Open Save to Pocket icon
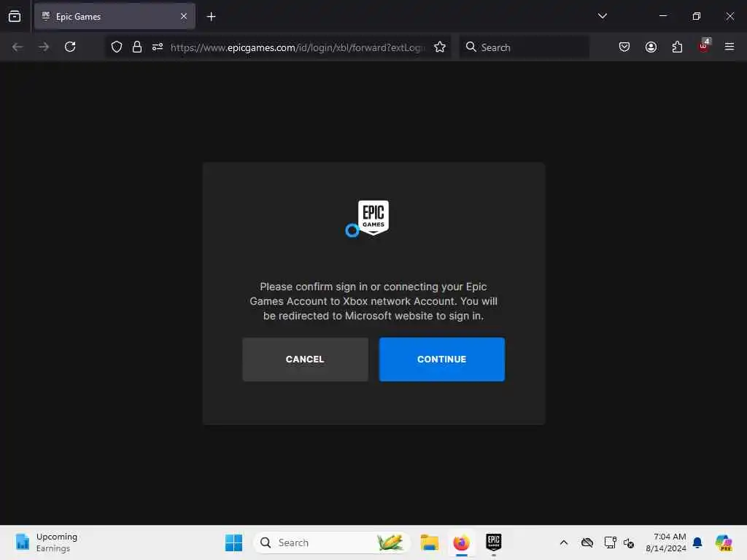This screenshot has height=560, width=747. tap(624, 47)
